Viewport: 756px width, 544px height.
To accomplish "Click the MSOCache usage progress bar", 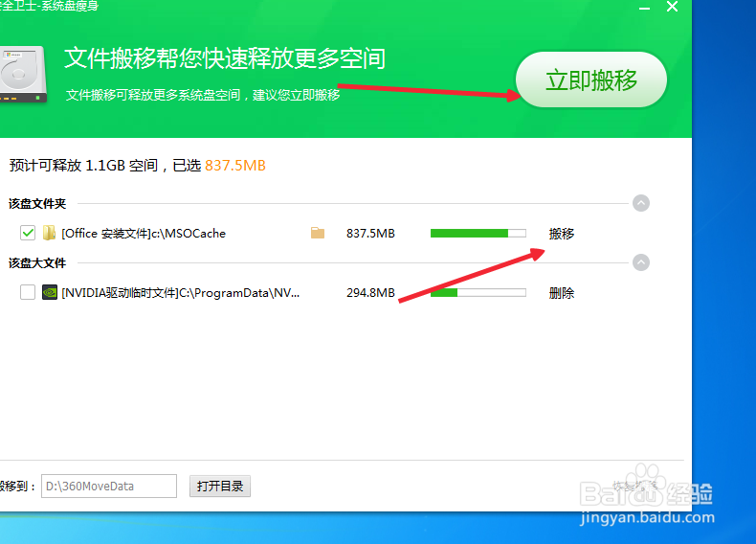I will point(478,234).
